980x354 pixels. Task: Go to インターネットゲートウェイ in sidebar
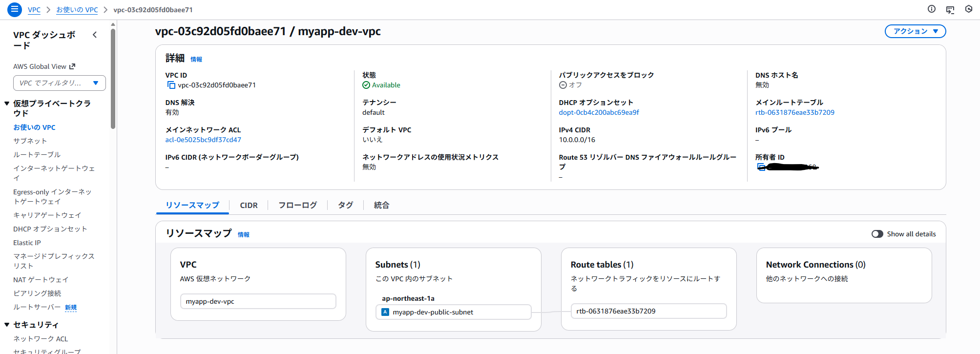coord(54,173)
